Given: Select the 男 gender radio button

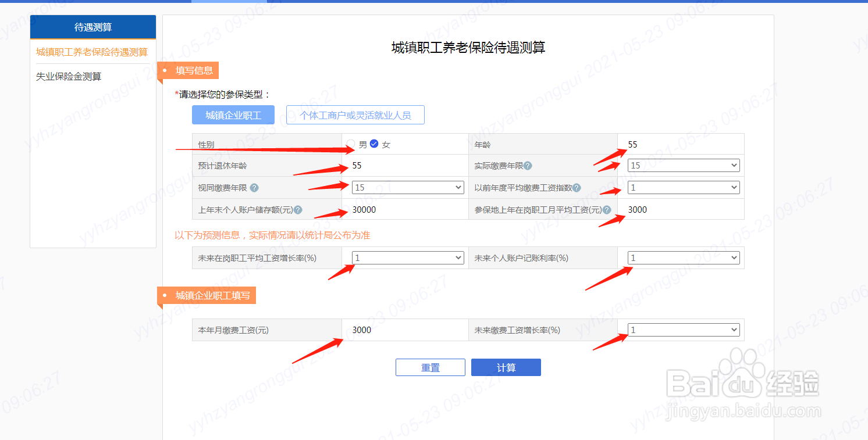Looking at the screenshot, I should [351, 144].
